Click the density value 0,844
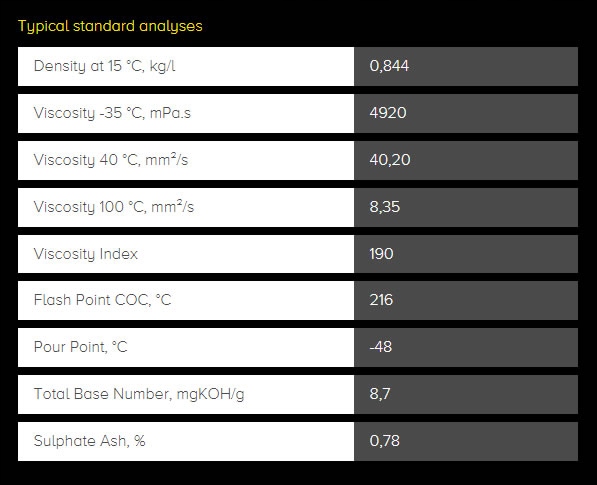597x485 pixels. click(389, 66)
